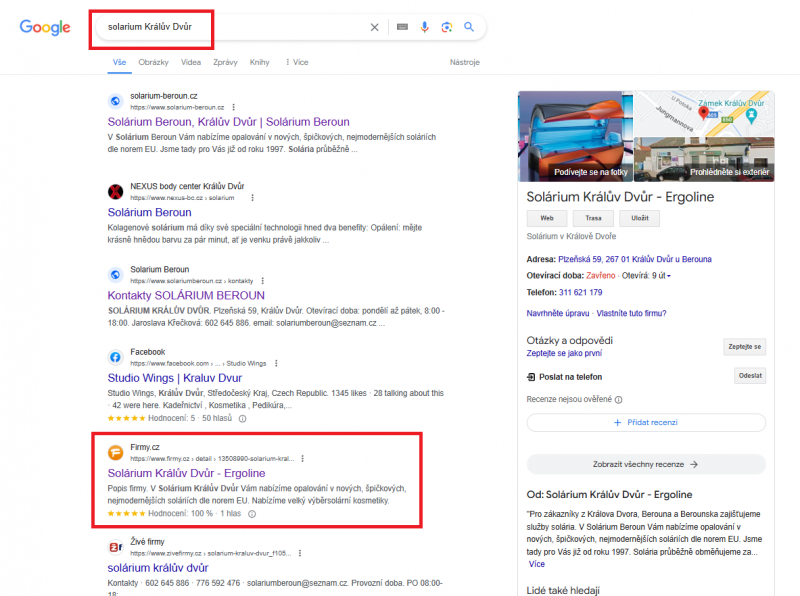Click the Facebook favicon in results
The height and width of the screenshot is (596, 800).
pos(116,357)
